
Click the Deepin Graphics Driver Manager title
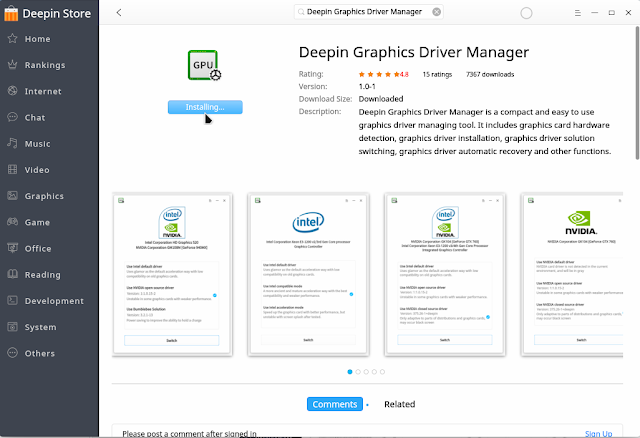pyautogui.click(x=413, y=52)
